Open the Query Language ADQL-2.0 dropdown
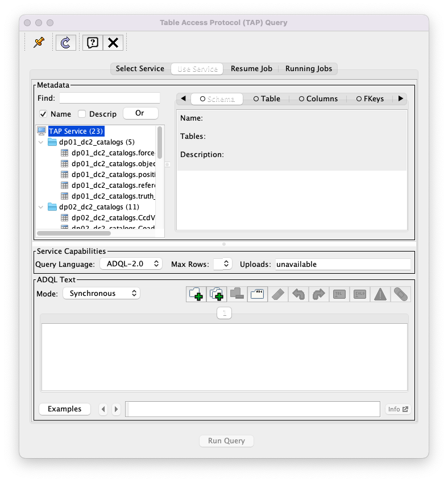This screenshot has height=482, width=448. 131,263
